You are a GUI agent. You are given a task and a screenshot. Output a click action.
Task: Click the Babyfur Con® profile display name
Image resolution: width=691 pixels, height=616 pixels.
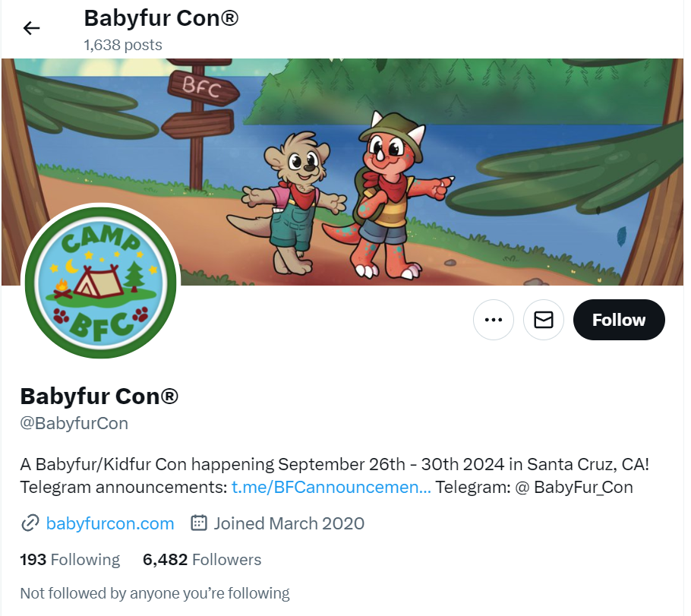tap(99, 396)
